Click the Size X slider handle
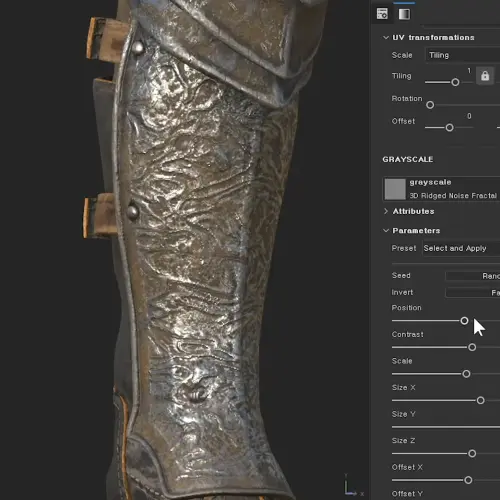This screenshot has width=500, height=500. tap(480, 400)
